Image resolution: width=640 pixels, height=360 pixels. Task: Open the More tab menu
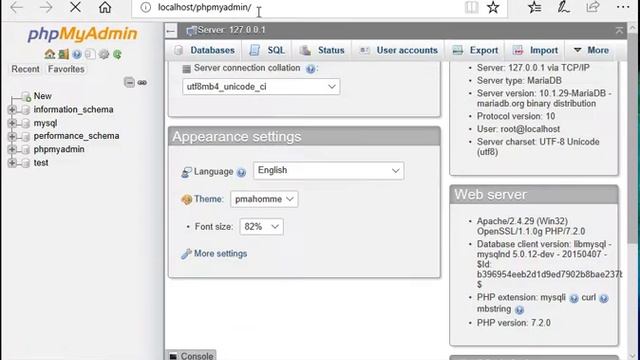click(591, 50)
